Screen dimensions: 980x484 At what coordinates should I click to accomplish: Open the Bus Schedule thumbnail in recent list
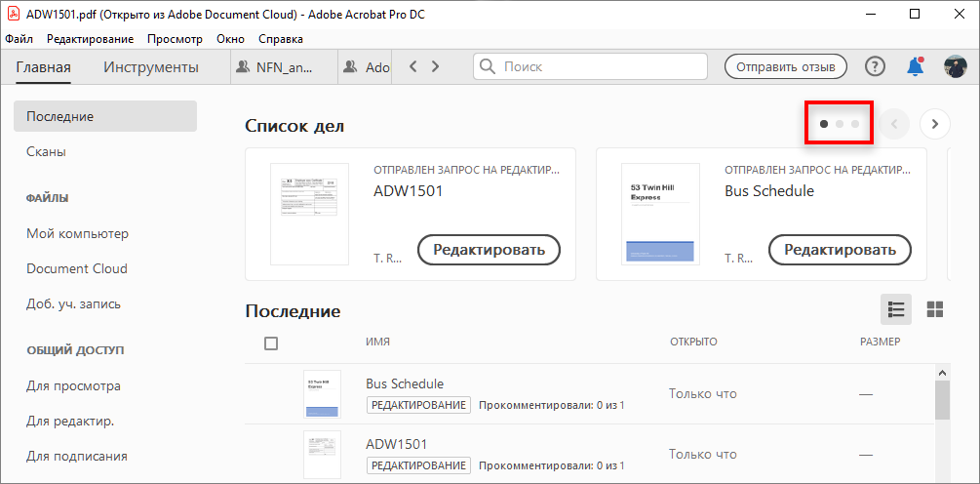(322, 394)
